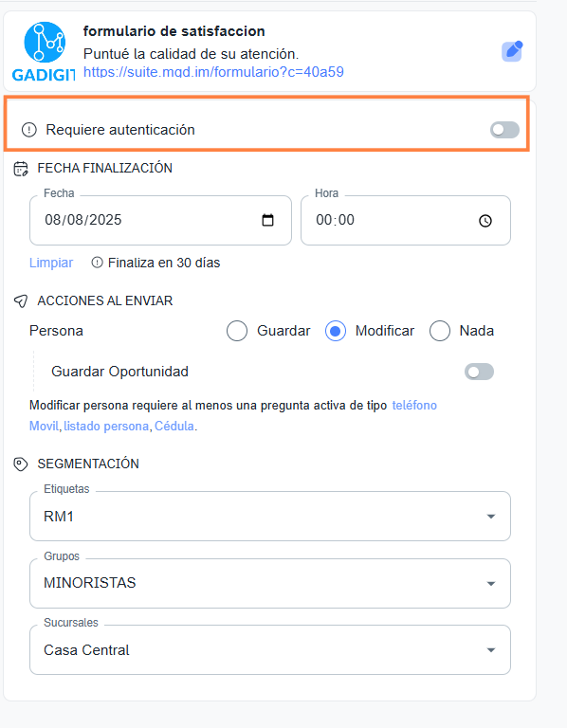Choose the Nada radio option
Screen dimensions: 567x728
pyautogui.click(x=440, y=331)
